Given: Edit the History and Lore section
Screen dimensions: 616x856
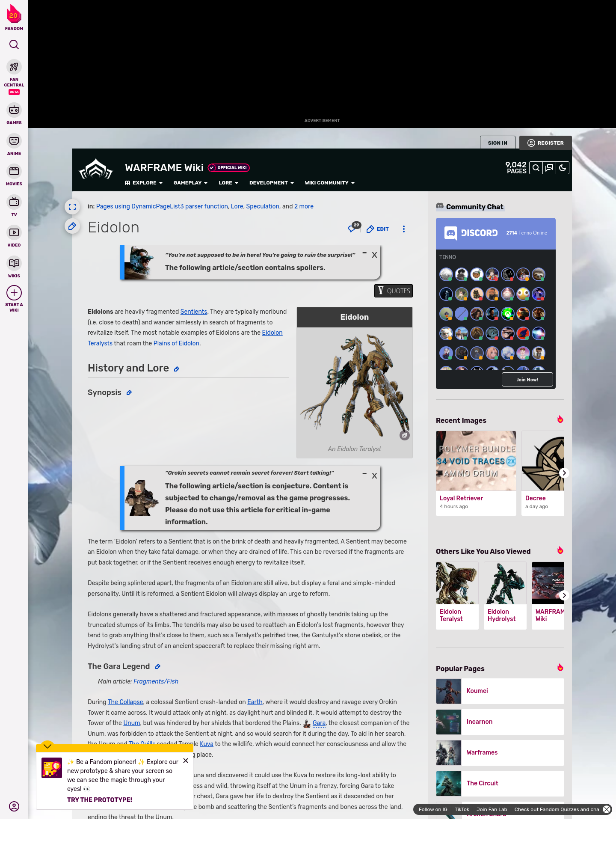Looking at the screenshot, I should tap(176, 369).
